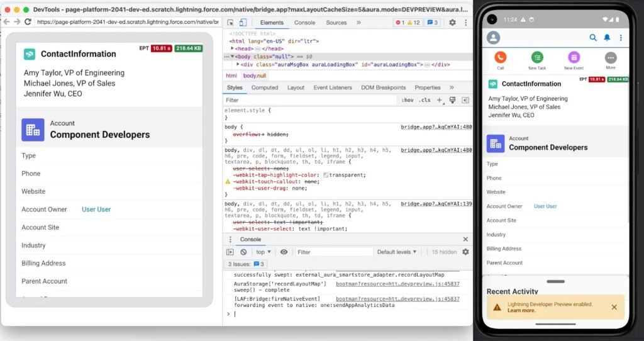The image size is (644, 341).
Task: Reload the page in DevTools browser bar
Action: pos(28,22)
